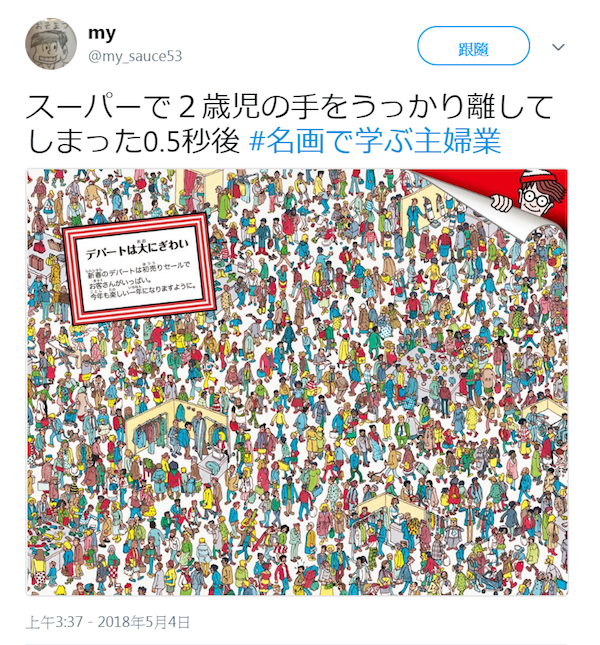600x645 pixels.
Task: Click the 2018年5月4日 date text
Action: coord(144,622)
